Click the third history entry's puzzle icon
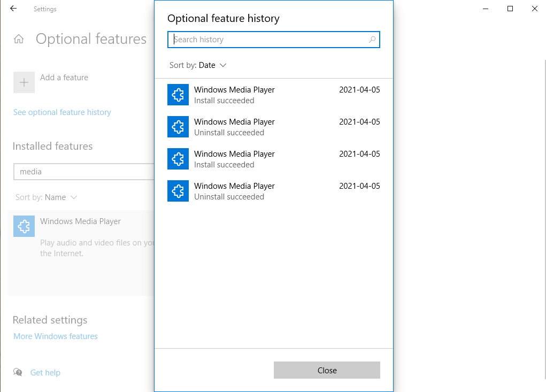The image size is (546, 392). [x=178, y=159]
